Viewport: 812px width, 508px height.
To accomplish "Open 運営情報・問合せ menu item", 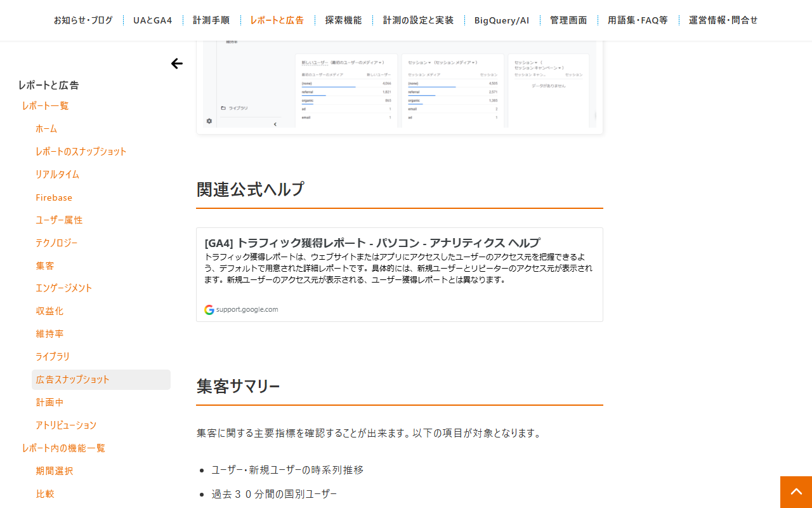I will 723,20.
